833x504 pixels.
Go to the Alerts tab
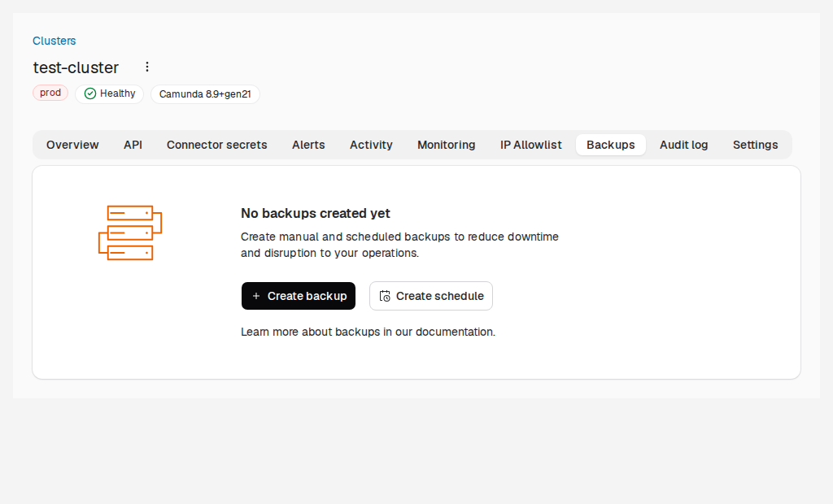308,145
